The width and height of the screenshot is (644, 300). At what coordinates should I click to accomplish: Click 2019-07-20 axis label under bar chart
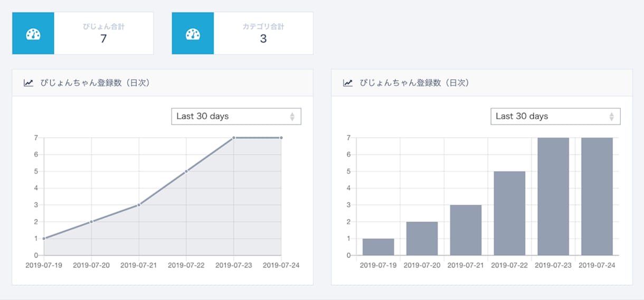click(x=422, y=265)
